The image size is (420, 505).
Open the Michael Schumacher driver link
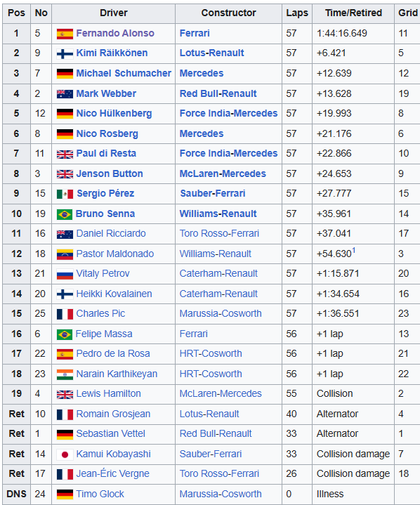click(124, 73)
